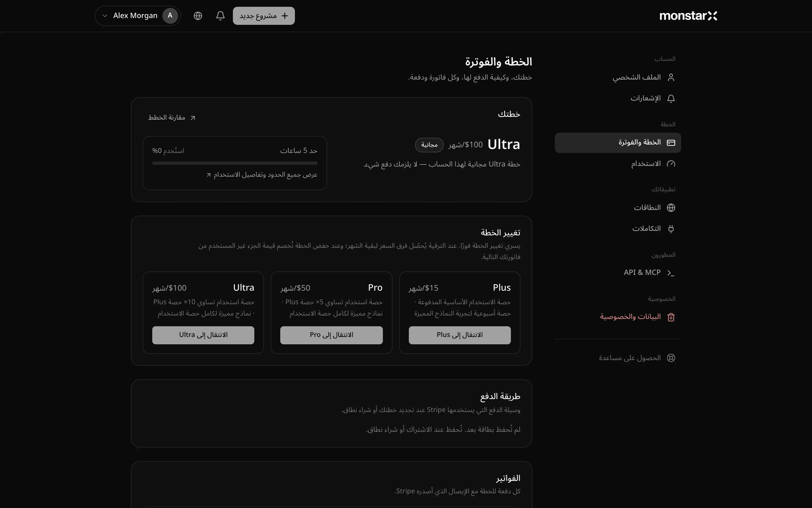
Task: Click the $50/شهر price on Pro card
Action: tap(295, 288)
